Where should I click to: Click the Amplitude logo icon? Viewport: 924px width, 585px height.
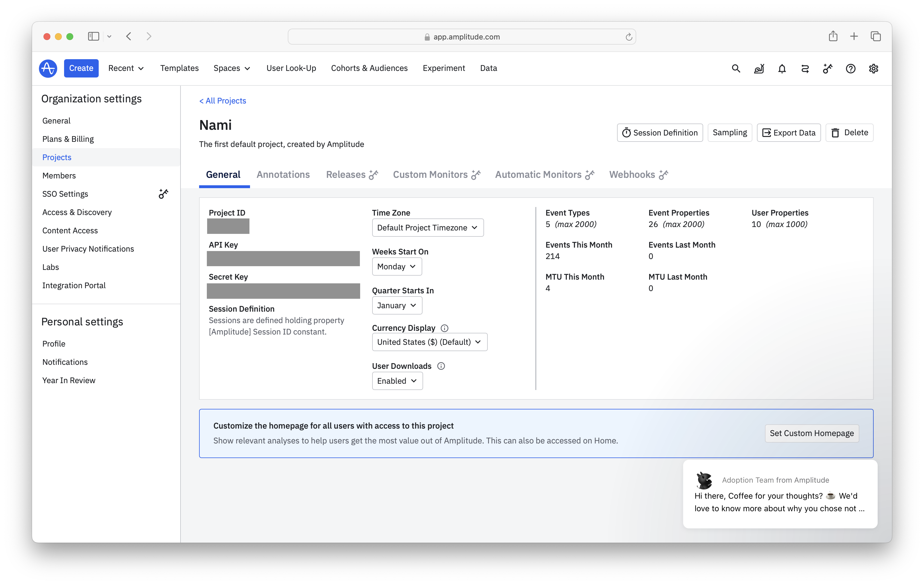48,68
